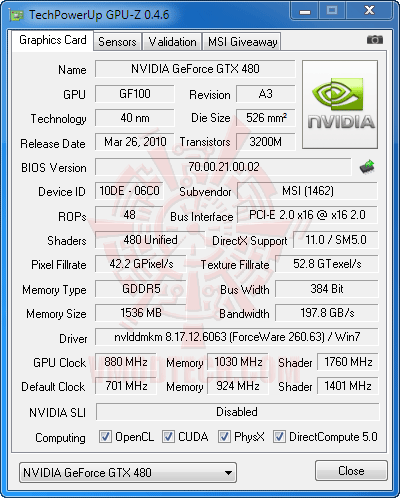Click the Close button
This screenshot has height=498, width=400.
351,471
